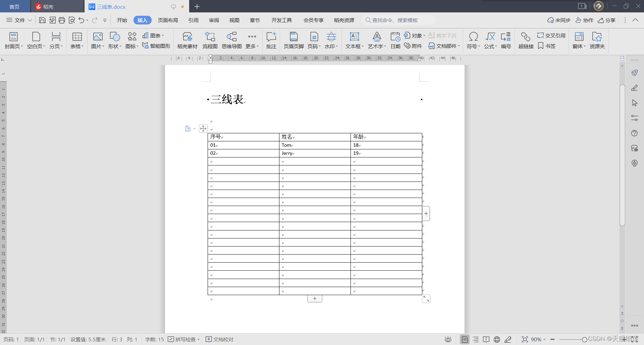Screen dimensions: 644x345
Task: Switch to web layout view
Action: click(497, 339)
